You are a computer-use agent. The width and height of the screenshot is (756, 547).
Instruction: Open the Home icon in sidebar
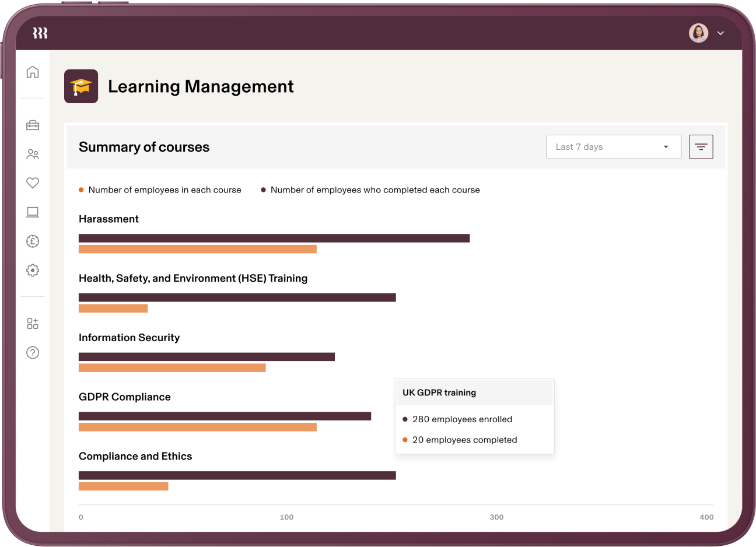pos(33,72)
